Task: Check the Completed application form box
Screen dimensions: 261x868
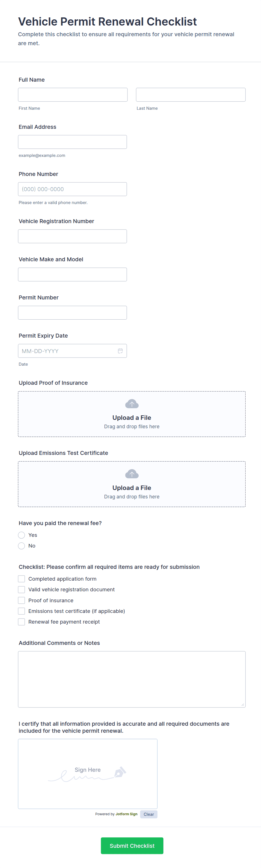Action: click(22, 579)
